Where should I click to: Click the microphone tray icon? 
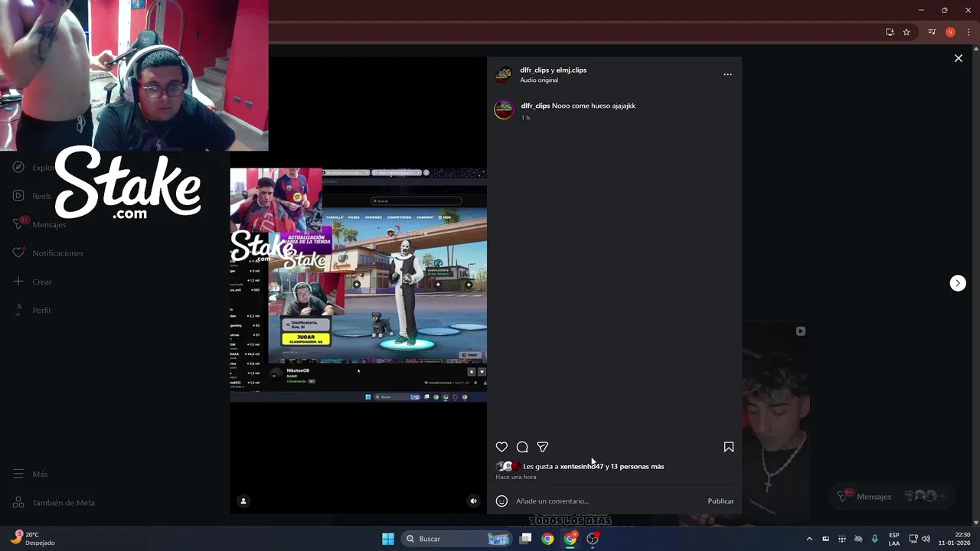click(874, 539)
